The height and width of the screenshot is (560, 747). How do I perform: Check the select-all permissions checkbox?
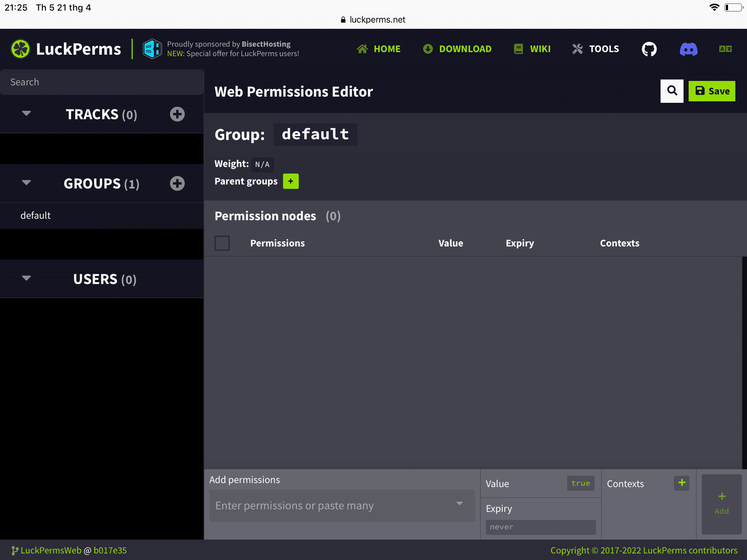point(222,243)
